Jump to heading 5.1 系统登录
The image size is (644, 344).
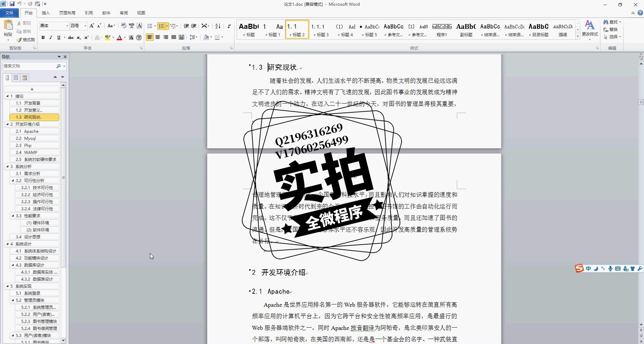tap(35, 293)
